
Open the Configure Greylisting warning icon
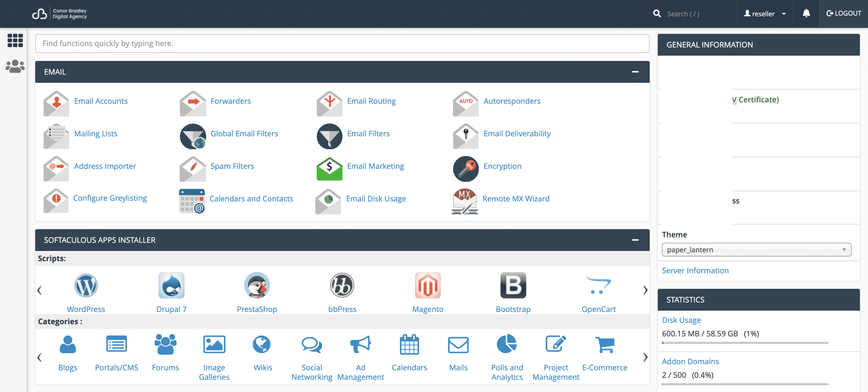tap(56, 201)
